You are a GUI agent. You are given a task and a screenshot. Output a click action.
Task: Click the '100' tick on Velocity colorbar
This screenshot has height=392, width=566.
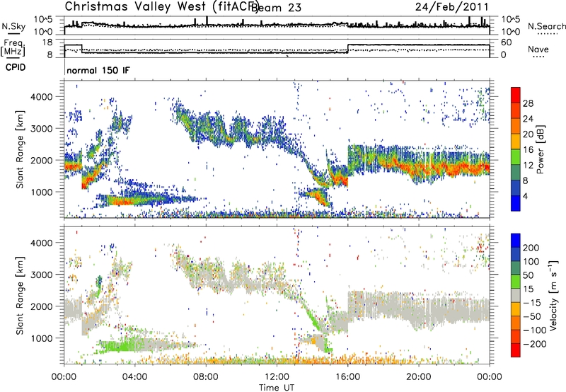pos(531,261)
